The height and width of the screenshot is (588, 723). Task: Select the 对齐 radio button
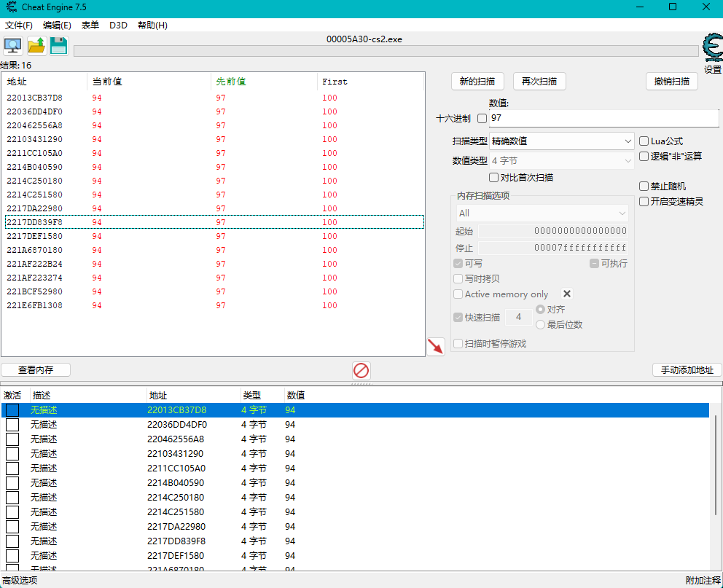click(540, 309)
